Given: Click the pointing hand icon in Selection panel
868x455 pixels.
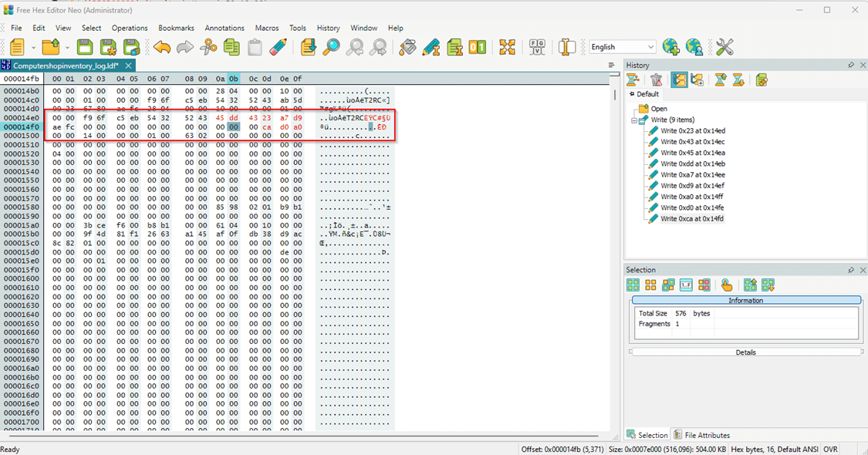Looking at the screenshot, I should coord(726,285).
